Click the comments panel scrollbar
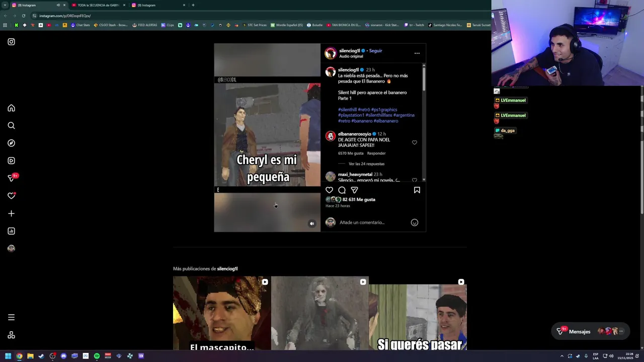This screenshot has width=644, height=362. (x=424, y=78)
